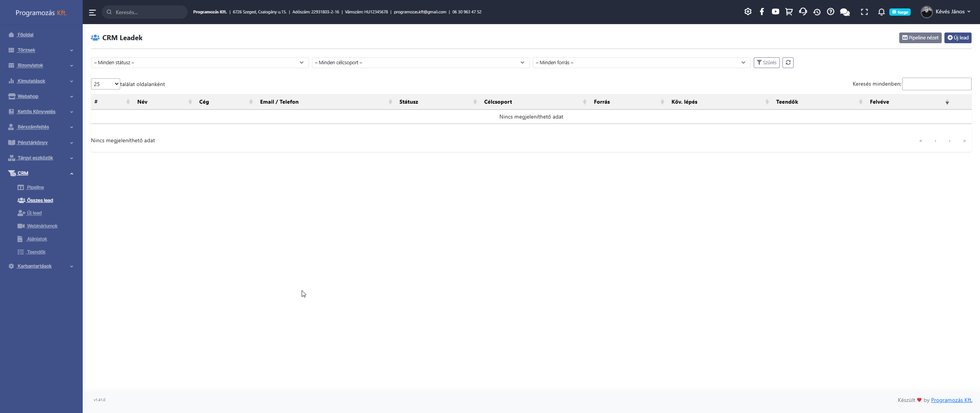Toggle the hamburger sidebar menu icon
The image size is (980, 413).
(92, 12)
